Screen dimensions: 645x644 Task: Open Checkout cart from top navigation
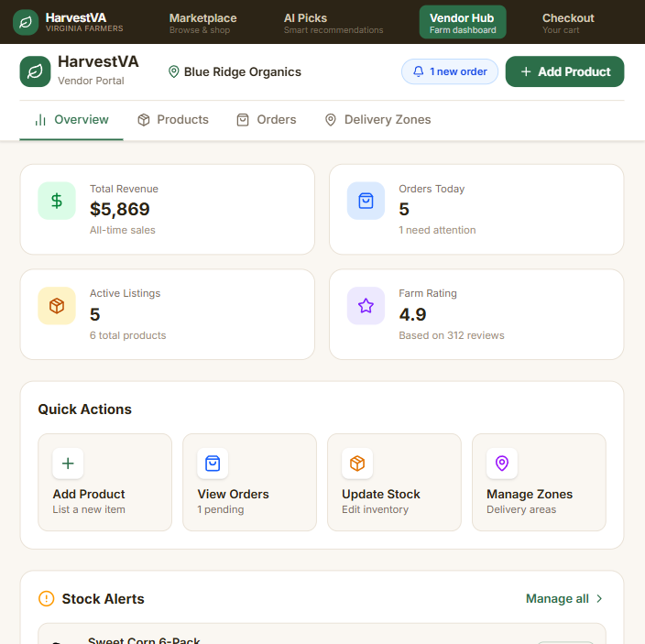tap(568, 23)
